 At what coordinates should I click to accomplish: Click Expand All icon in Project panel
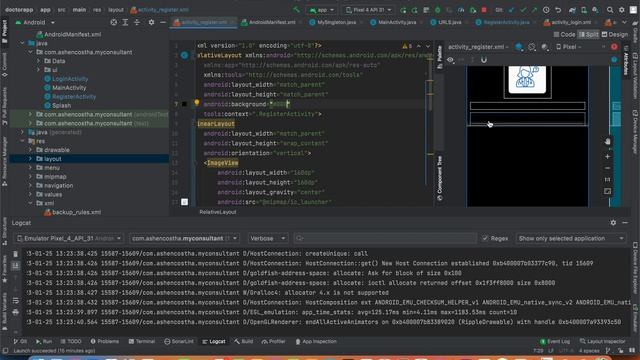pos(125,22)
